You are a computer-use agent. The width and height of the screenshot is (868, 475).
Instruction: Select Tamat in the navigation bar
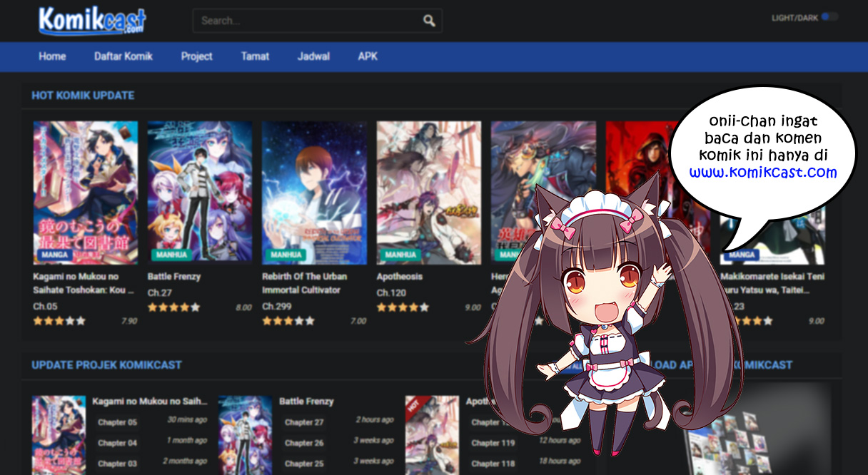point(255,56)
